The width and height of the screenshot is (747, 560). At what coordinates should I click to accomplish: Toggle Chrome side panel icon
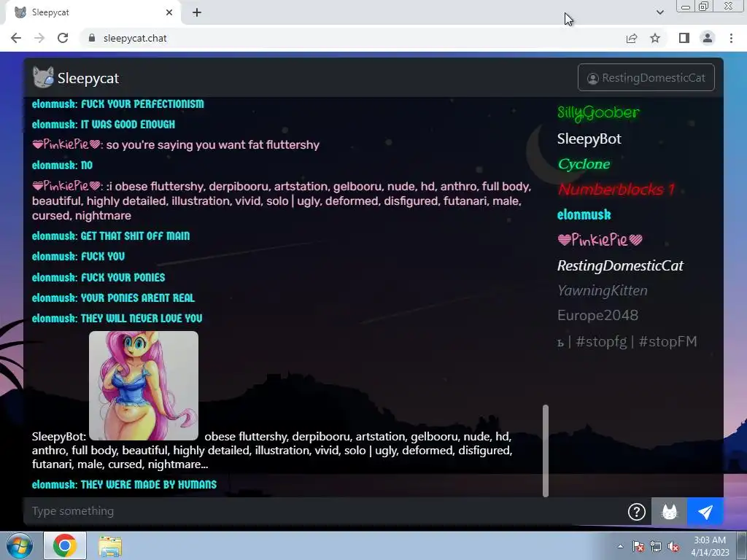(684, 38)
